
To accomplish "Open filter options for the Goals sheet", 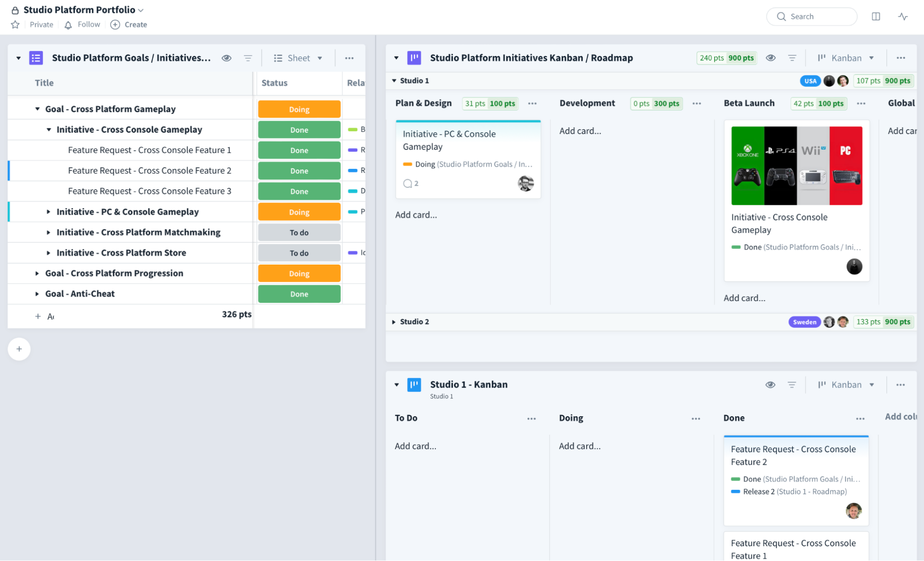I will pos(248,58).
